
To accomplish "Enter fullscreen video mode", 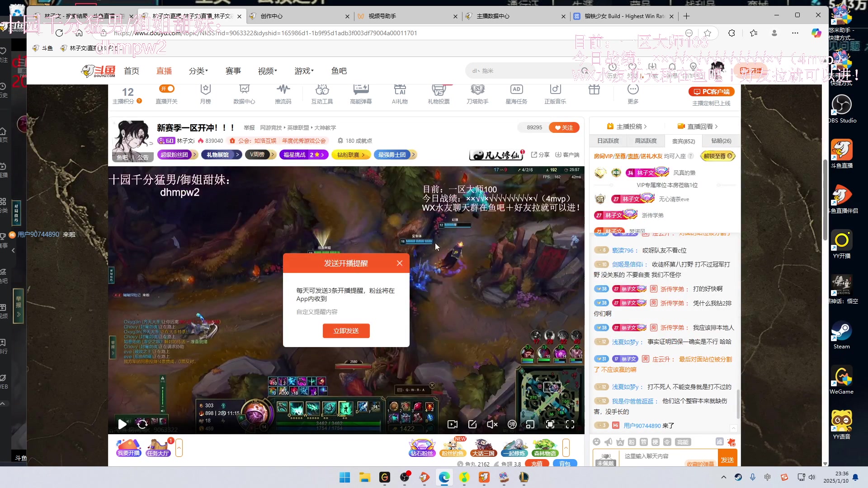I will coord(570,424).
